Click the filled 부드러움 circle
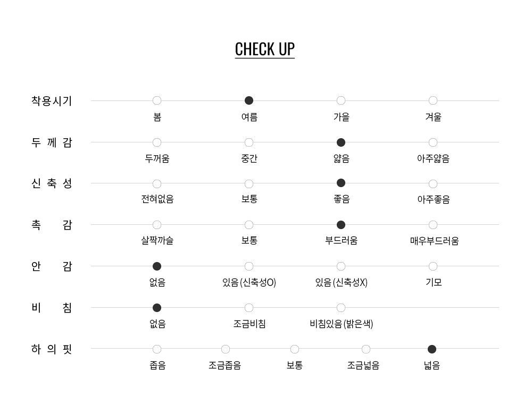The image size is (532, 413). (x=341, y=225)
